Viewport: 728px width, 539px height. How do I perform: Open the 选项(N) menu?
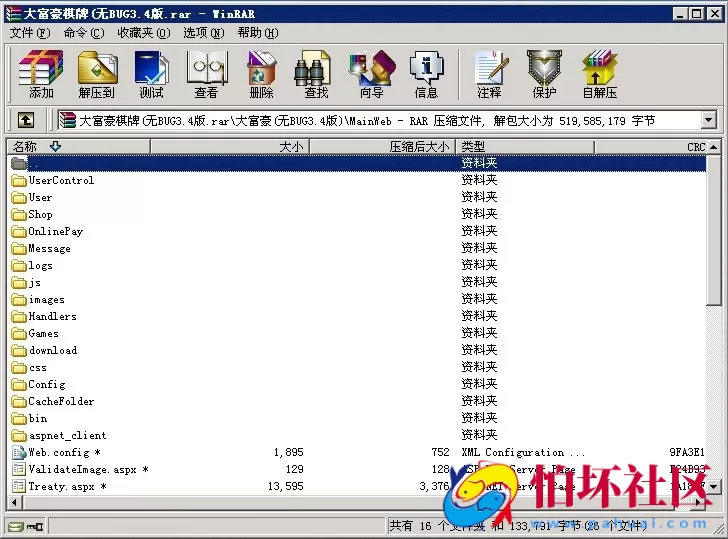click(203, 33)
